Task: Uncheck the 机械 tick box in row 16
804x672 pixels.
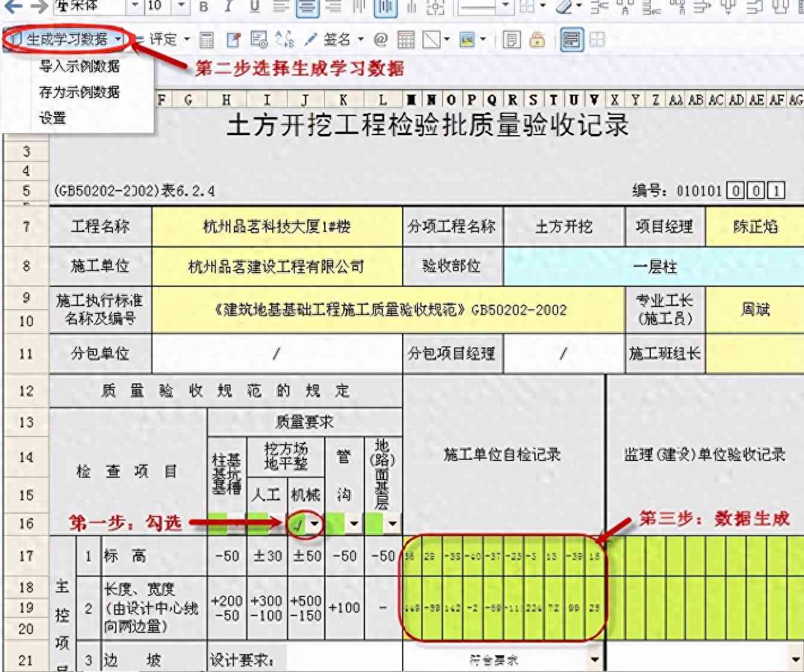Action: click(x=297, y=525)
